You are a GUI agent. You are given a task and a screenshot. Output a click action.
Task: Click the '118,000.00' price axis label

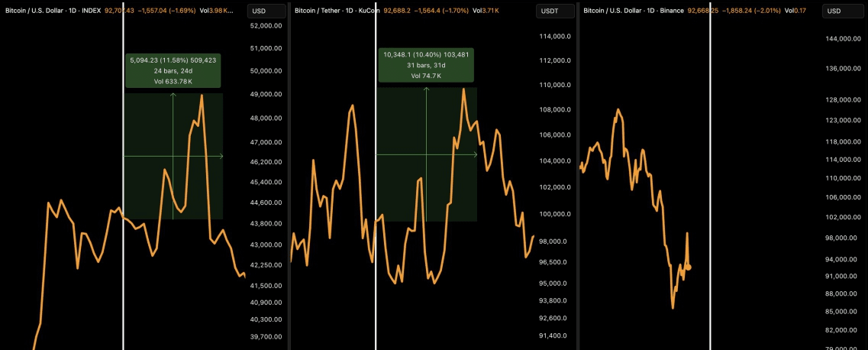[x=844, y=142]
